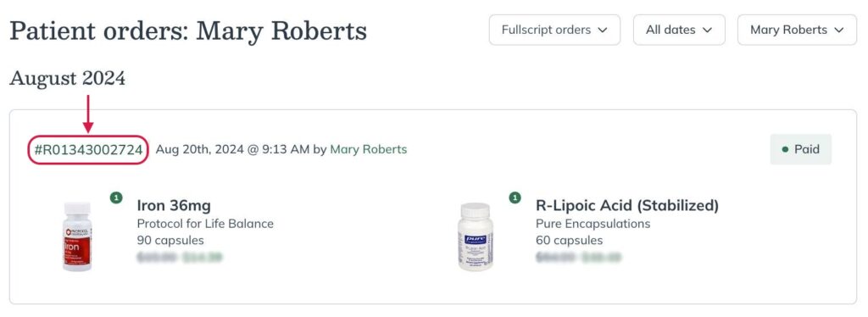This screenshot has height=317, width=868.
Task: Open order number #R01343002724
Action: click(x=88, y=149)
